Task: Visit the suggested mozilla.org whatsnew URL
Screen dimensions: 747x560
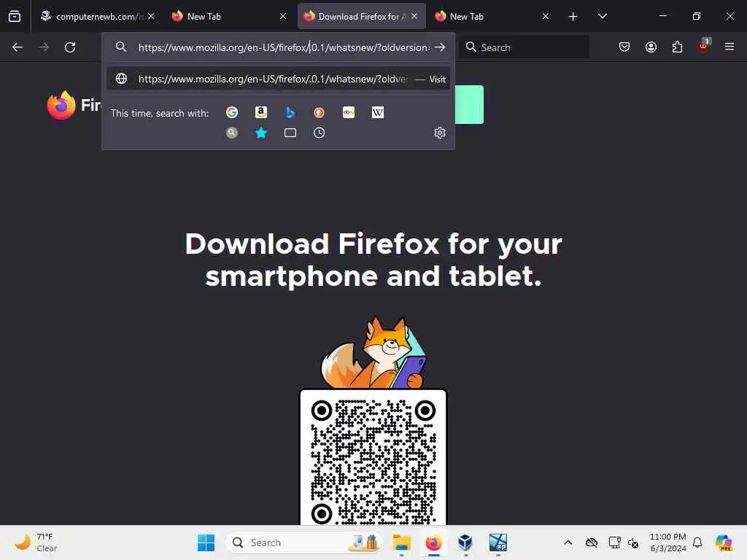Action: (x=279, y=79)
